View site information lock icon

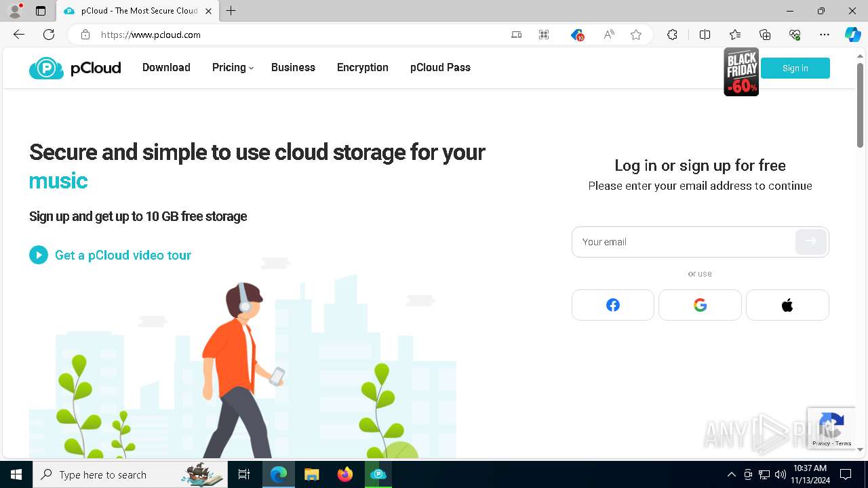[x=85, y=35]
